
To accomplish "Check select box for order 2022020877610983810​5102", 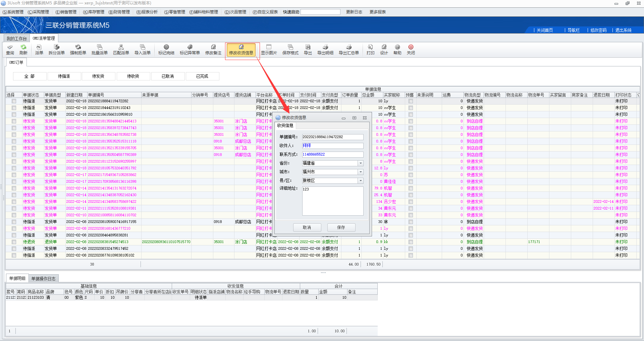I will [x=14, y=255].
